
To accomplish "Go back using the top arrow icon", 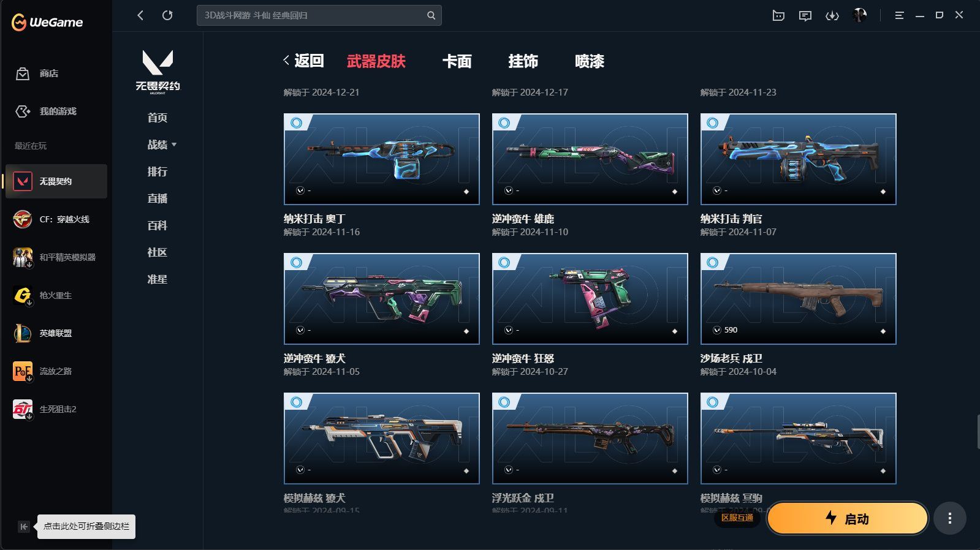I will coord(140,15).
